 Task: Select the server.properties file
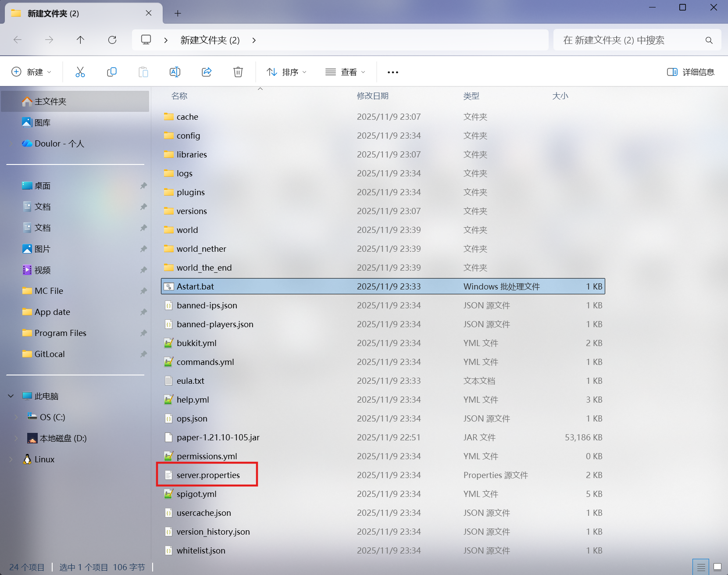pos(208,475)
